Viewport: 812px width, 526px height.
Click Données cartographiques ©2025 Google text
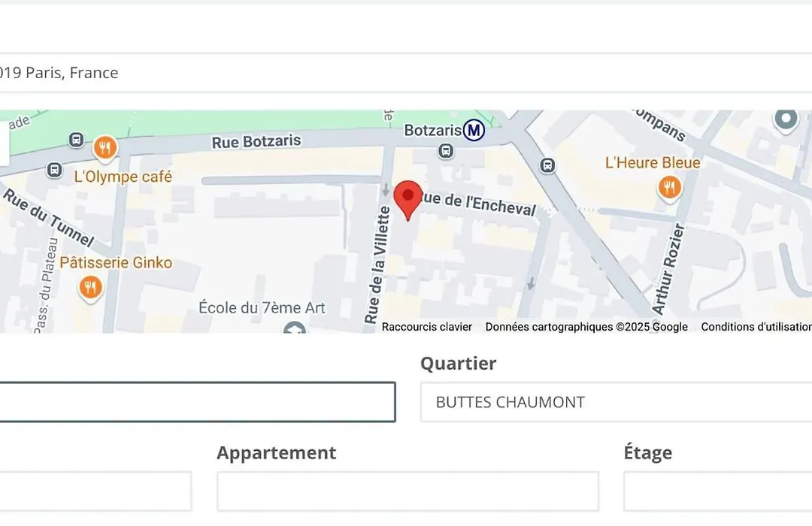coord(586,327)
